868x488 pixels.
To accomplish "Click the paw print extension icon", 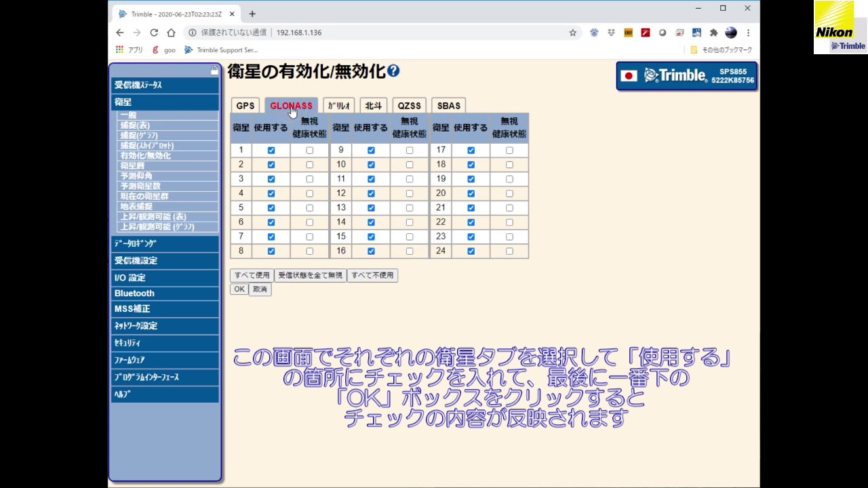I will pyautogui.click(x=594, y=33).
